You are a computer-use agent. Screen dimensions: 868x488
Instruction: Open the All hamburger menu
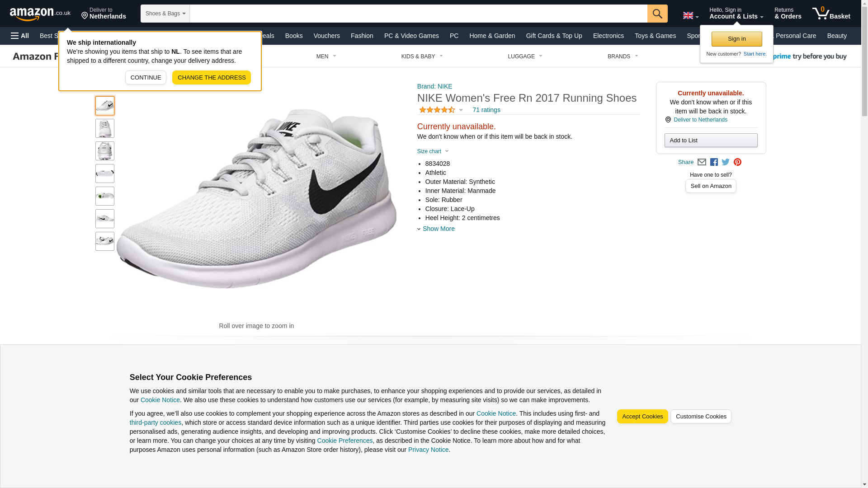click(20, 36)
